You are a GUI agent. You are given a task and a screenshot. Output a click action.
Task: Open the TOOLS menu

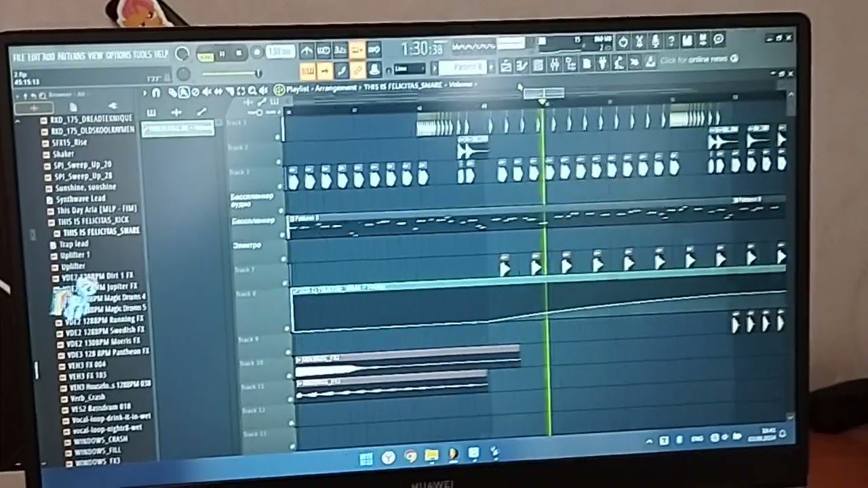click(x=142, y=54)
